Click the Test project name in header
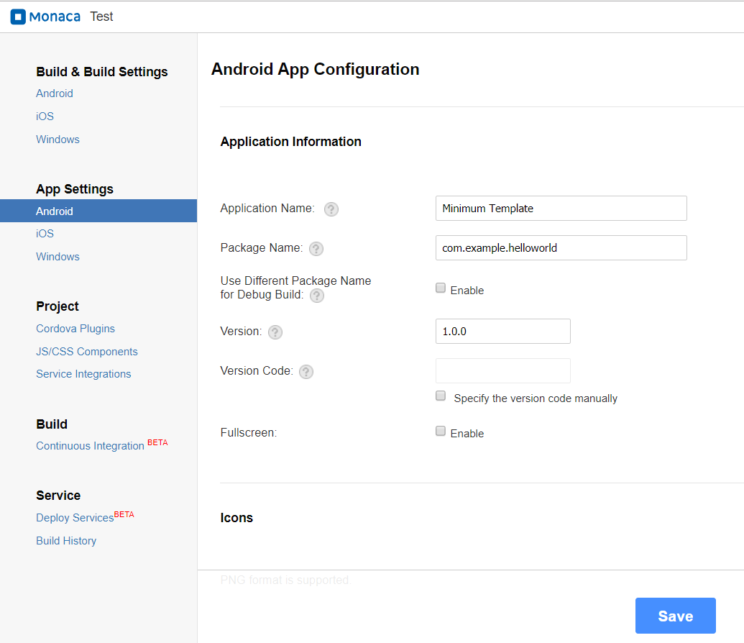The height and width of the screenshot is (643, 744). point(102,17)
